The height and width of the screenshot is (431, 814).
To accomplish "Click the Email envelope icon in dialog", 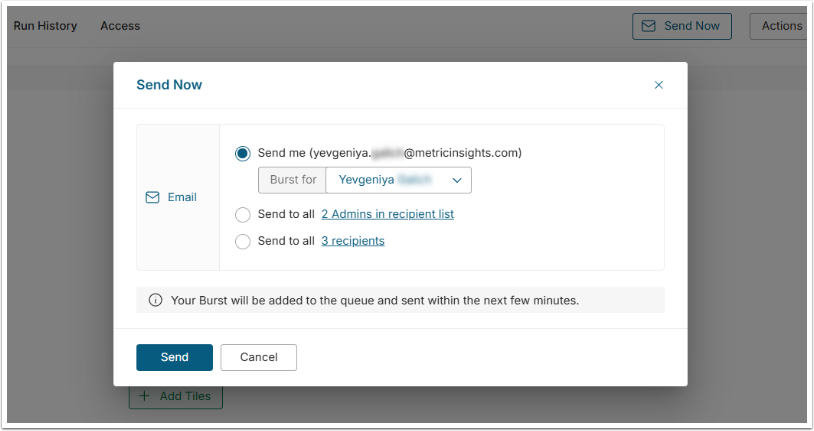I will 153,198.
